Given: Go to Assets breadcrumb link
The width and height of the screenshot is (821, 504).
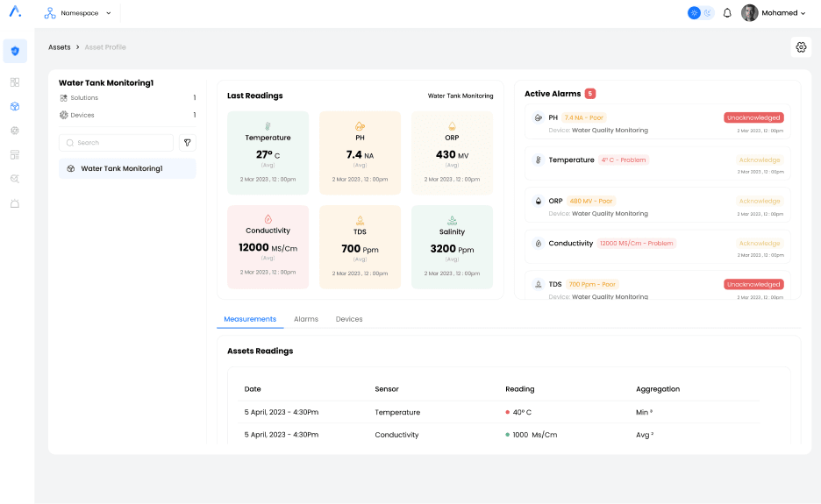Looking at the screenshot, I should coord(60,47).
